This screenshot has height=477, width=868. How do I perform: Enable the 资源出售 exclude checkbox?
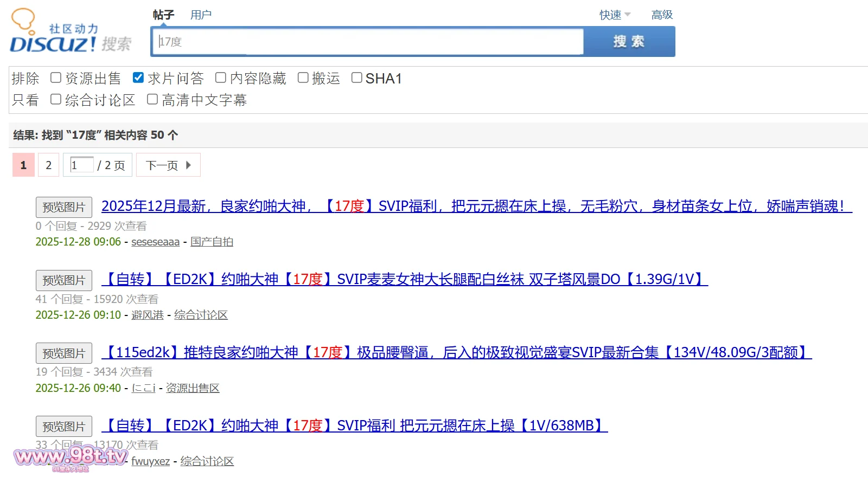56,78
